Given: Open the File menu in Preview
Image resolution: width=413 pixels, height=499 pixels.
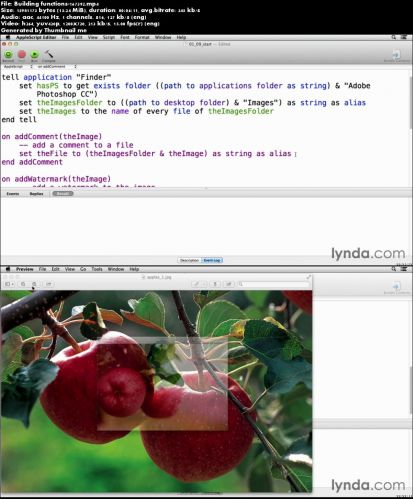Looking at the screenshot, I should point(42,269).
